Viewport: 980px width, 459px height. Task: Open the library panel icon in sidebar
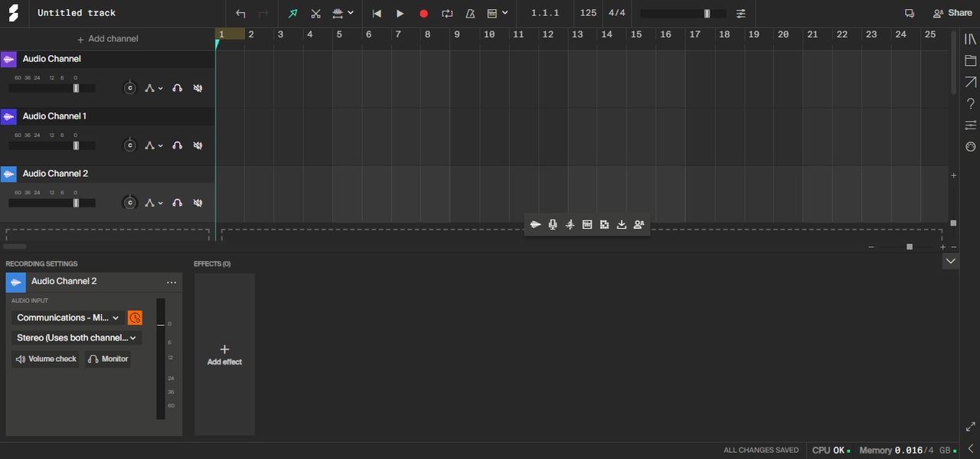[x=970, y=39]
